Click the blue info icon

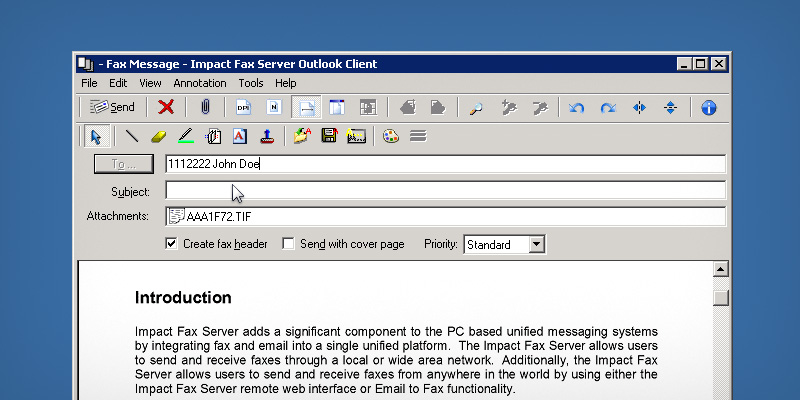pos(709,107)
